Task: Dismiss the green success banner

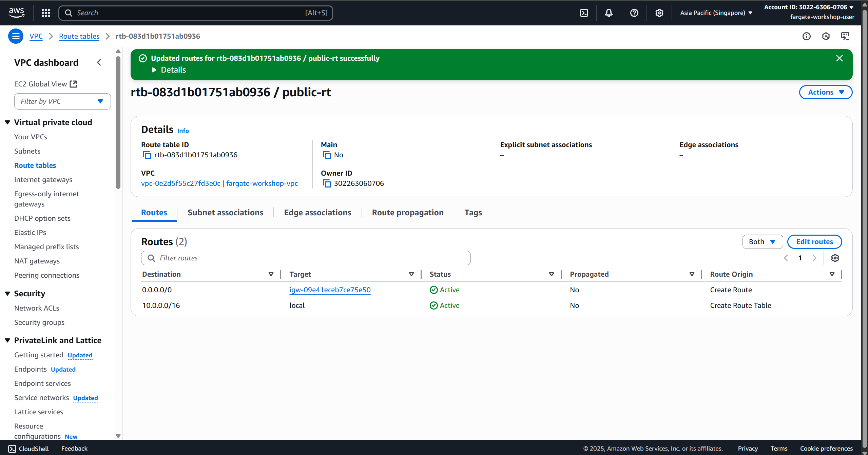Action: pyautogui.click(x=839, y=58)
